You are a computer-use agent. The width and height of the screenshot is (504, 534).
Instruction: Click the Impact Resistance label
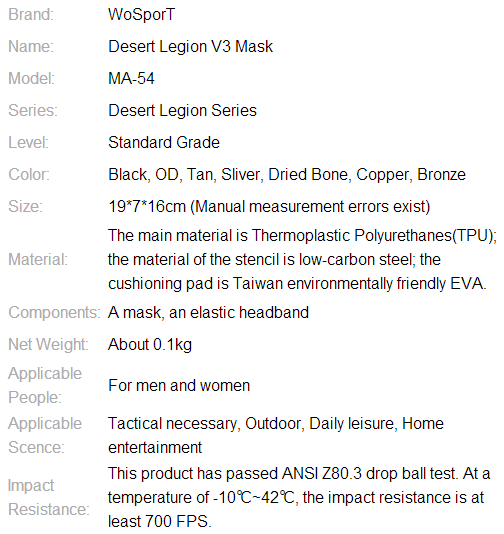pos(49,497)
